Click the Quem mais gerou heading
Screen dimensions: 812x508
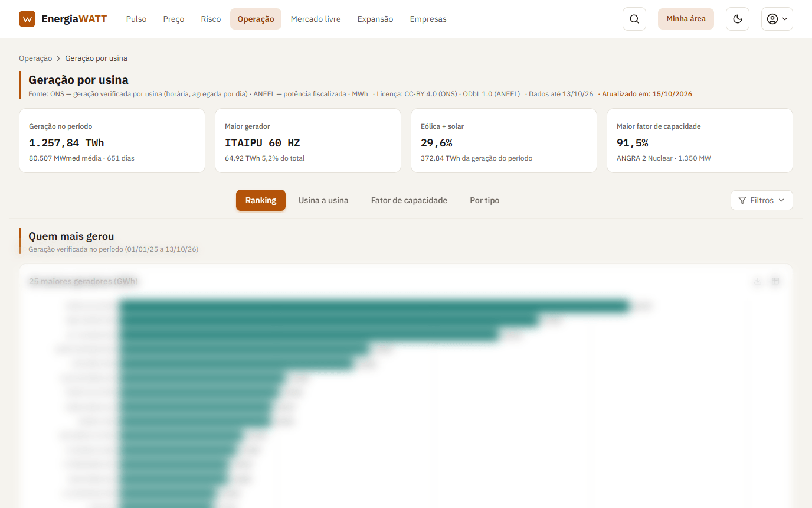(71, 236)
